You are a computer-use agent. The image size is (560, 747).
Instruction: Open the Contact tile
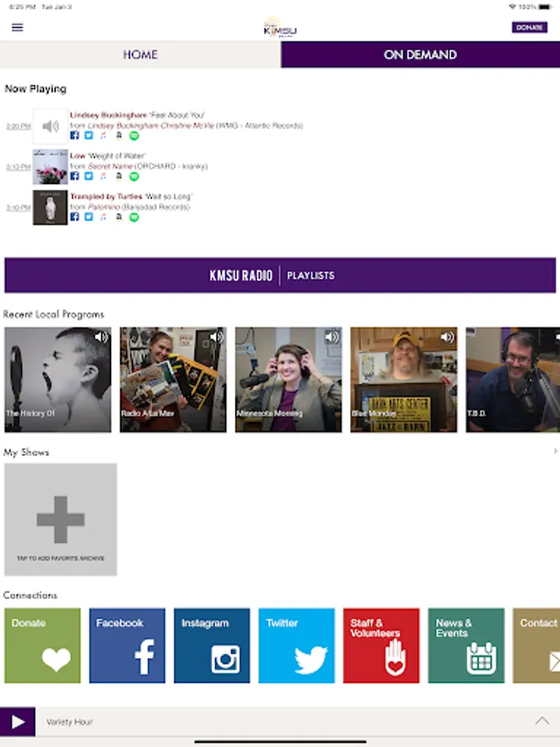click(x=536, y=646)
